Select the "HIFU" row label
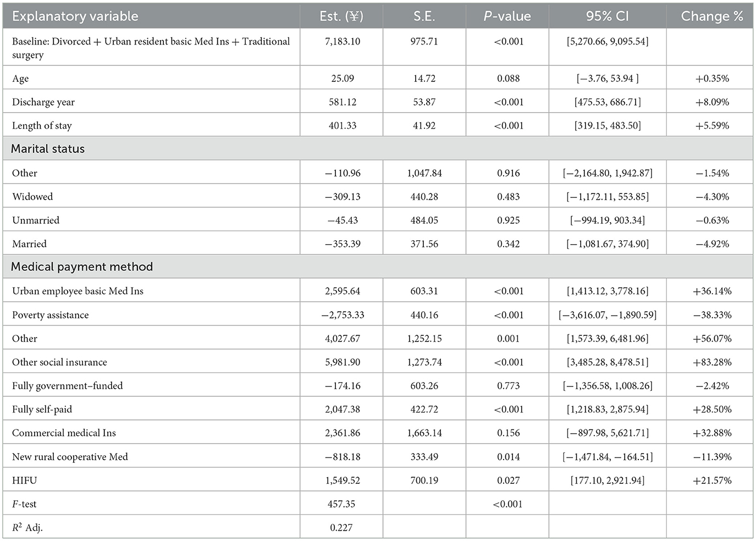 coord(25,481)
